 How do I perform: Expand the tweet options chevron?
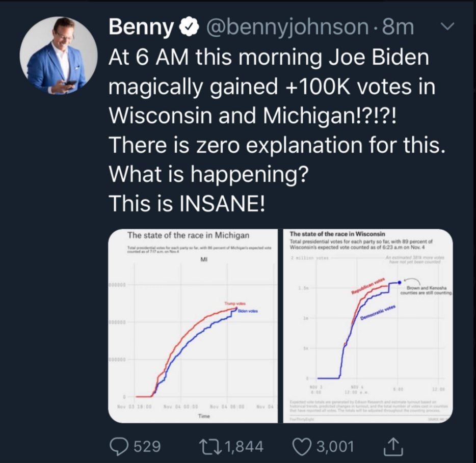coord(447,26)
